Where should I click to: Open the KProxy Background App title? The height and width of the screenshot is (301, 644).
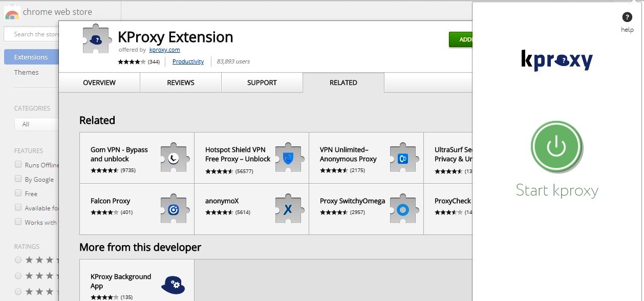pos(121,281)
